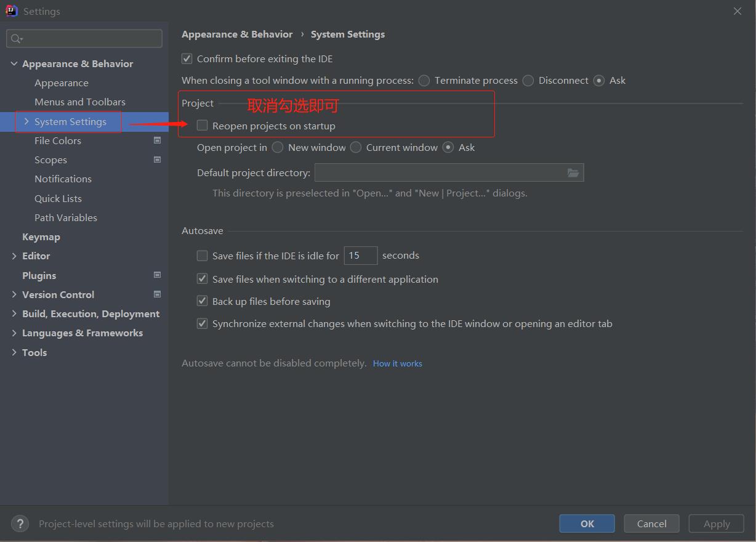756x542 pixels.
Task: Open folder browser for default project directory
Action: [x=573, y=172]
